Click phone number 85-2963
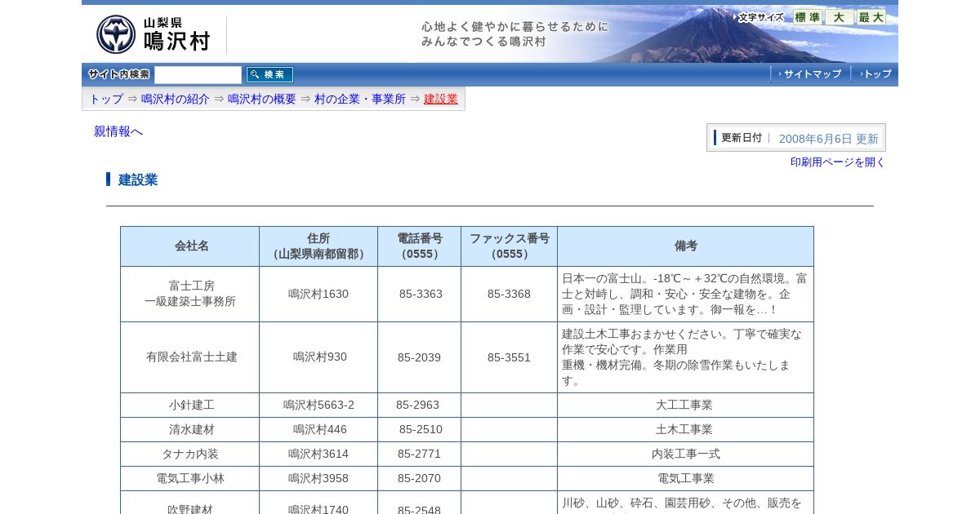 pos(417,405)
